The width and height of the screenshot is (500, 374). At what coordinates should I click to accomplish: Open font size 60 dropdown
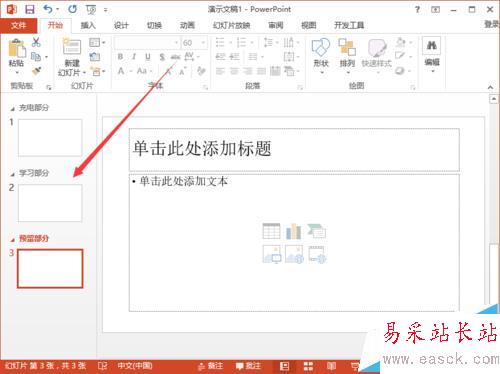[203, 43]
